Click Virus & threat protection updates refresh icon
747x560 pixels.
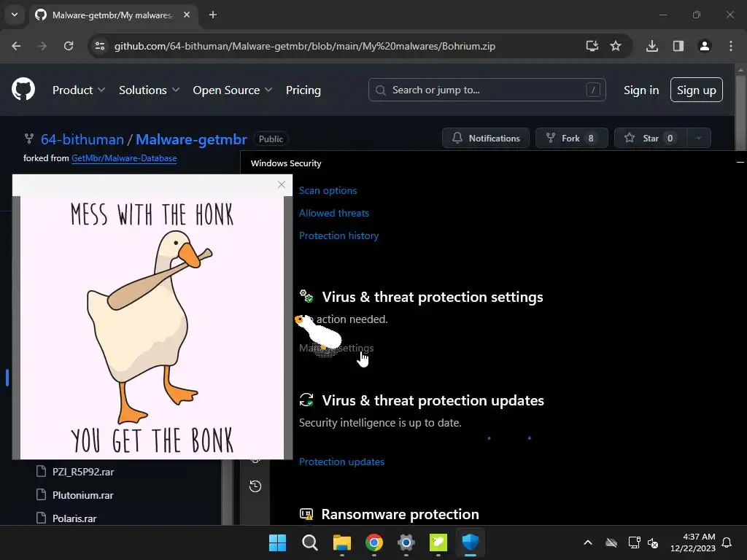click(x=306, y=400)
